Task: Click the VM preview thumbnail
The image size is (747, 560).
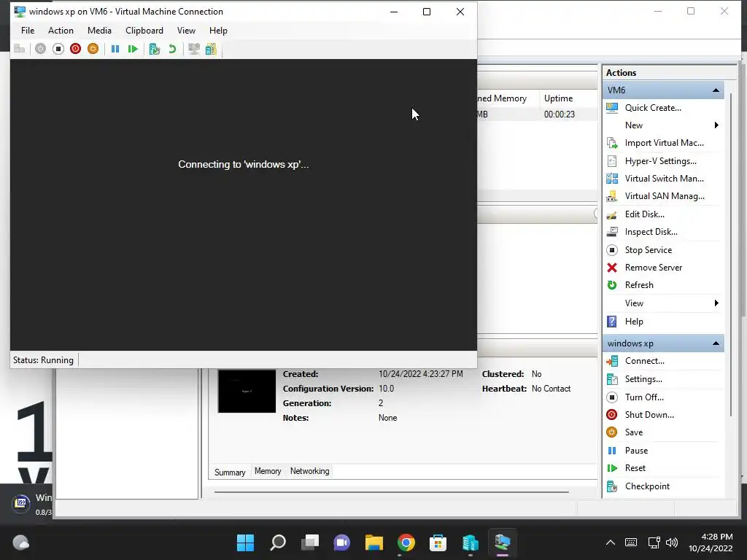Action: click(247, 391)
